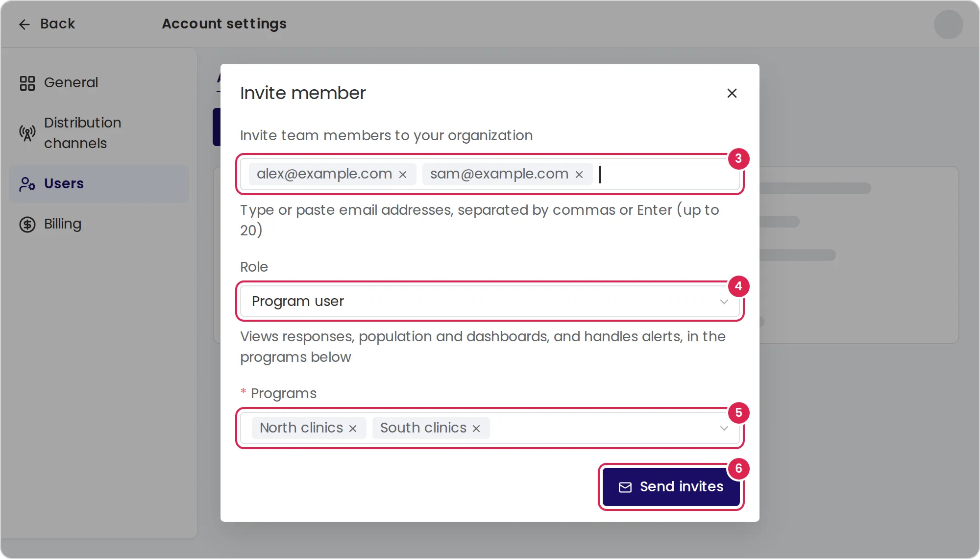Open the Role dropdown showing Program user
Viewport: 980px width, 559px height.
[490, 302]
